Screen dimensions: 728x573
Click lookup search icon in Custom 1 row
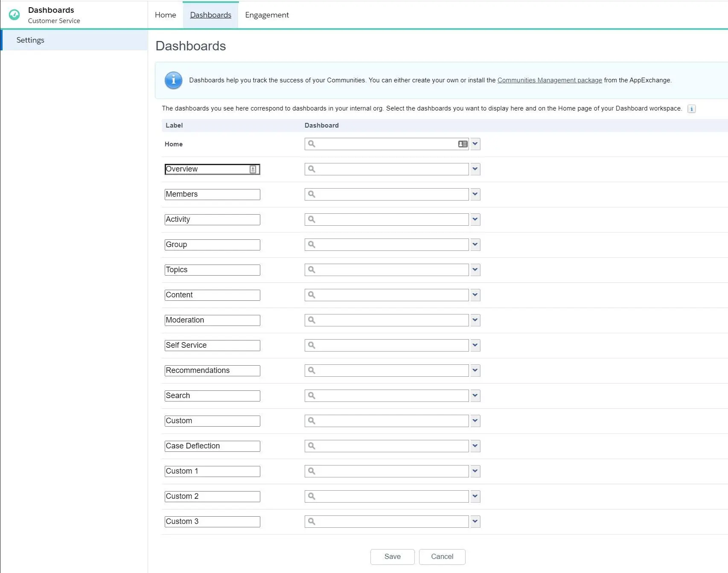click(312, 471)
